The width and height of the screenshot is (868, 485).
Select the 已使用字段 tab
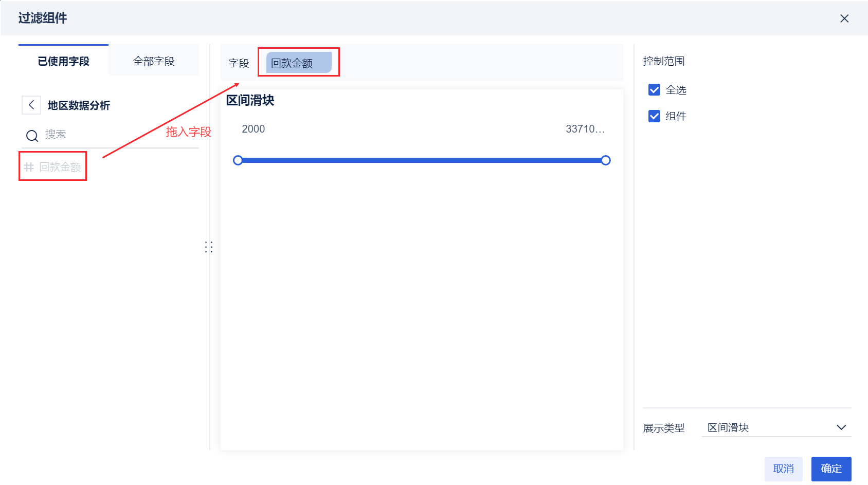[x=63, y=61]
